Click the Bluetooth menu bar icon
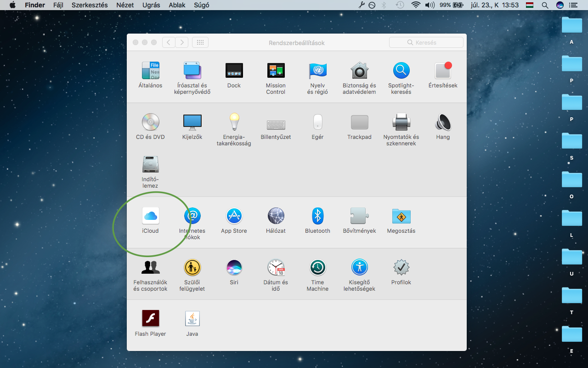This screenshot has height=368, width=588. point(384,5)
